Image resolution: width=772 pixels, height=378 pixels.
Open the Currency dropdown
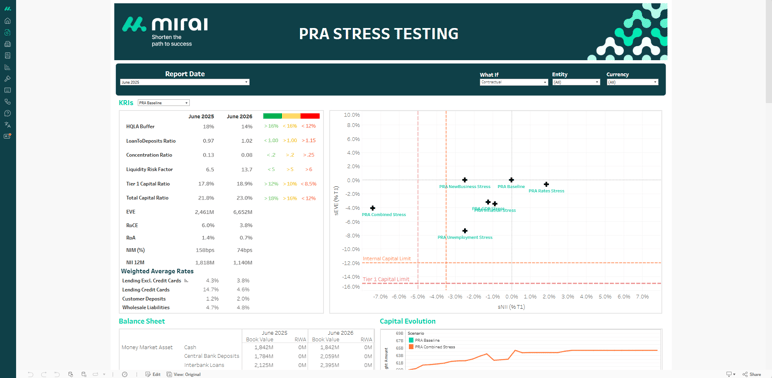632,82
